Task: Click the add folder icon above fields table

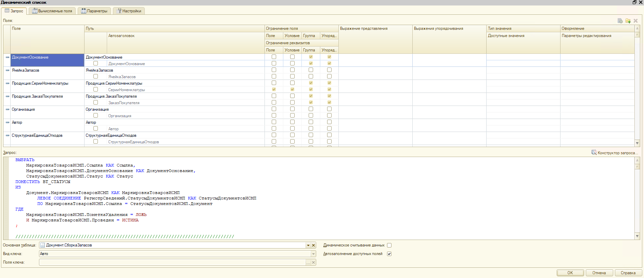Action: [x=628, y=21]
